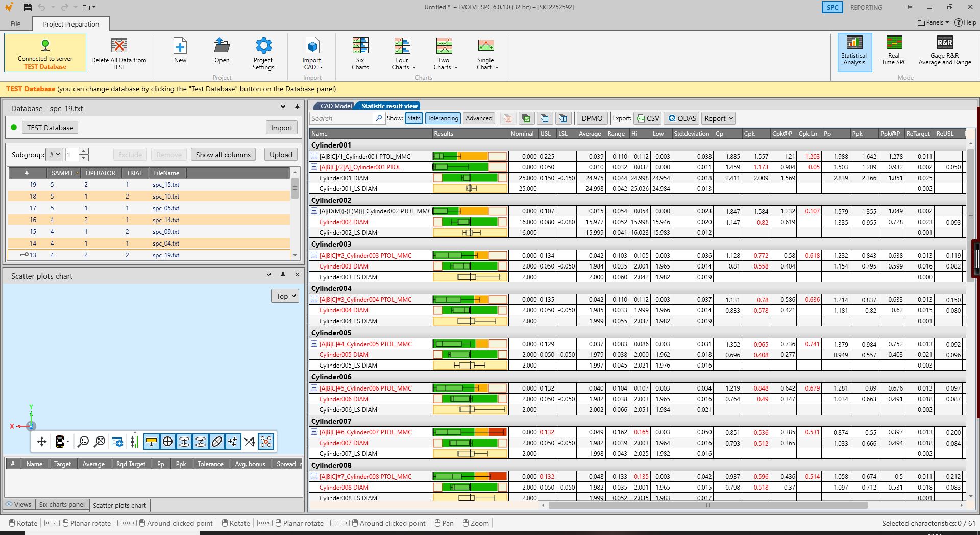Toggle the Stats show button

[414, 118]
